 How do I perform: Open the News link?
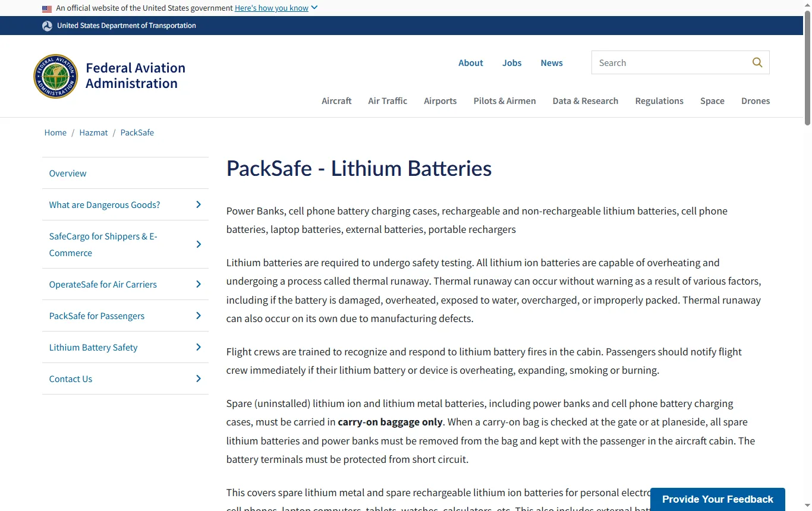coord(552,63)
